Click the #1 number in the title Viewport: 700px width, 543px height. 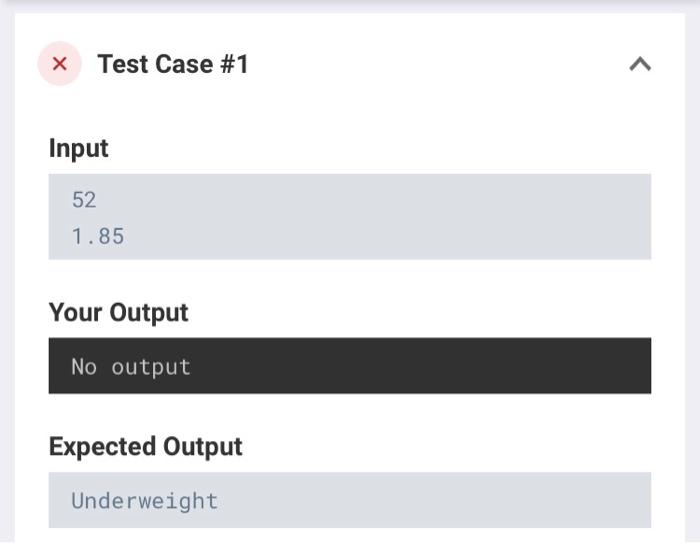[x=234, y=64]
